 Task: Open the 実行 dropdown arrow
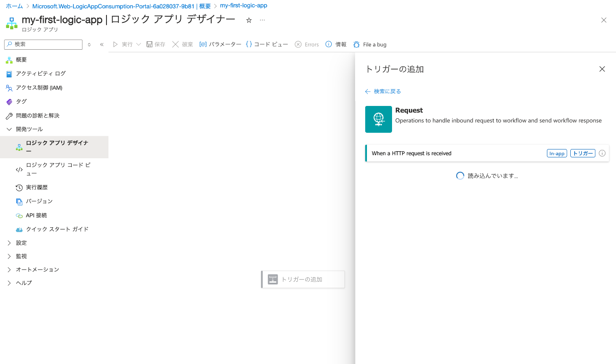(139, 44)
